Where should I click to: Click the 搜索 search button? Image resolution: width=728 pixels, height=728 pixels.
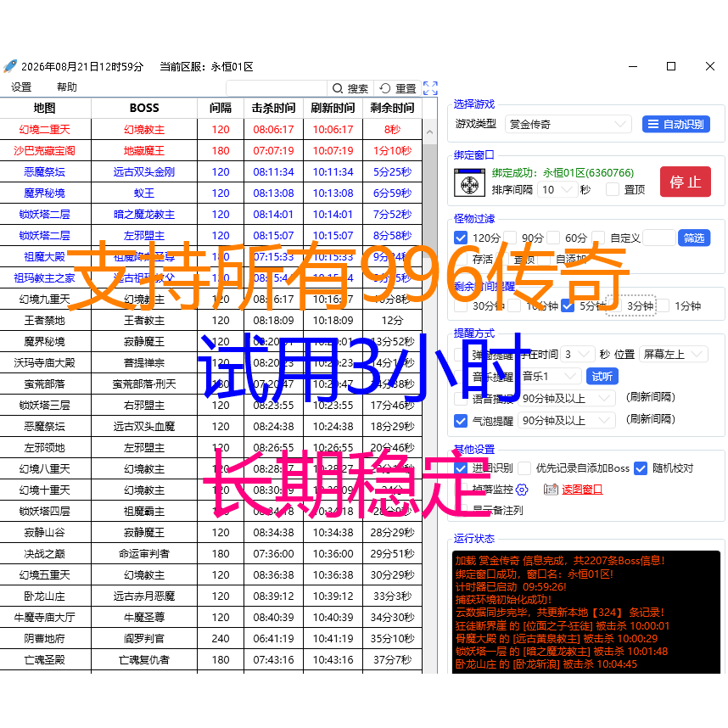(x=350, y=88)
